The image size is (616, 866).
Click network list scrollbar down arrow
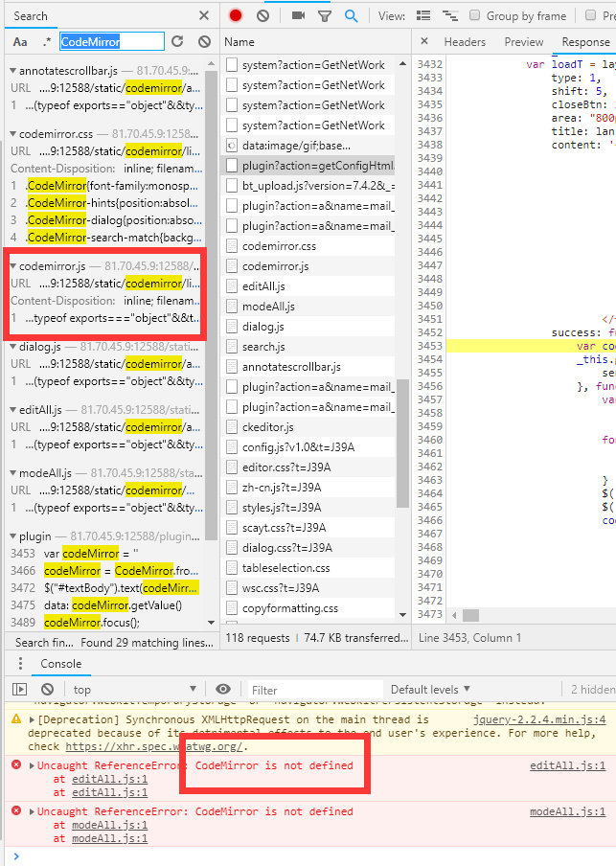(x=402, y=614)
